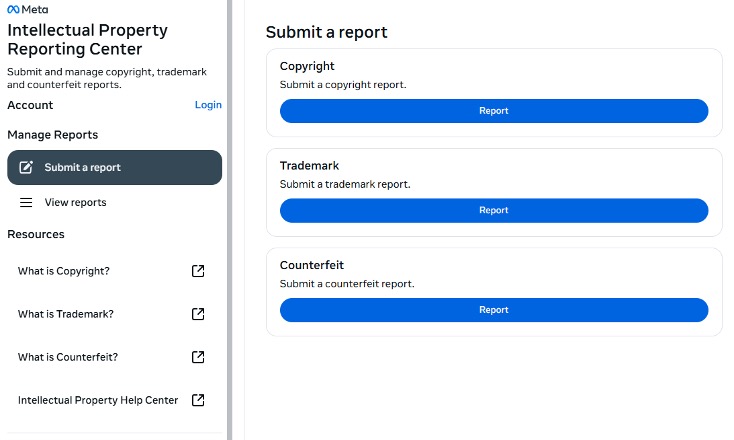Go to View reports
Screen dimensions: 734x440
pos(75,203)
